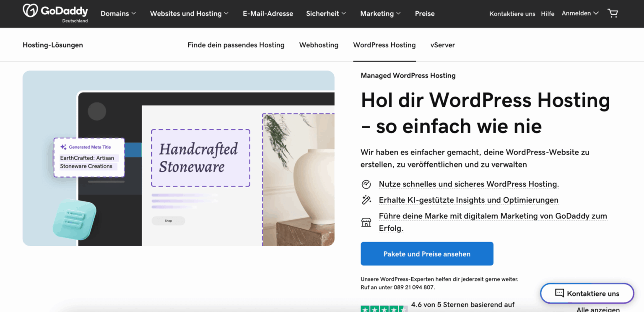Screen dimensions: 644x312
Task: Select the WordPress Hosting tab
Action: click(x=384, y=45)
